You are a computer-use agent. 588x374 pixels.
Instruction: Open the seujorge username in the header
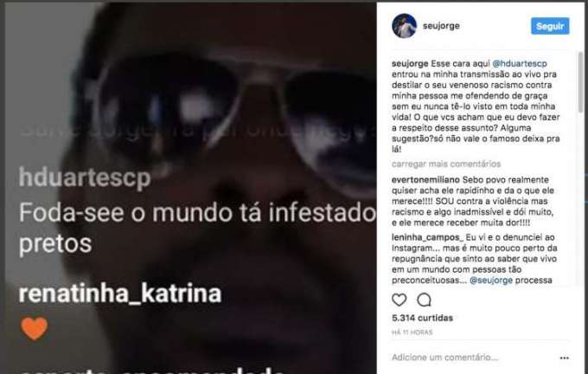pyautogui.click(x=441, y=26)
